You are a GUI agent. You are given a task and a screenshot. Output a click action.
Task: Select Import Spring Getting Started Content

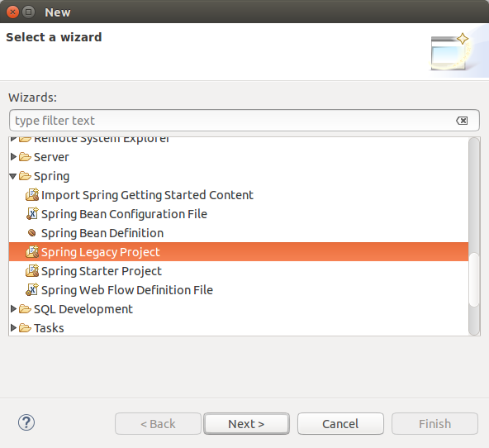(147, 195)
